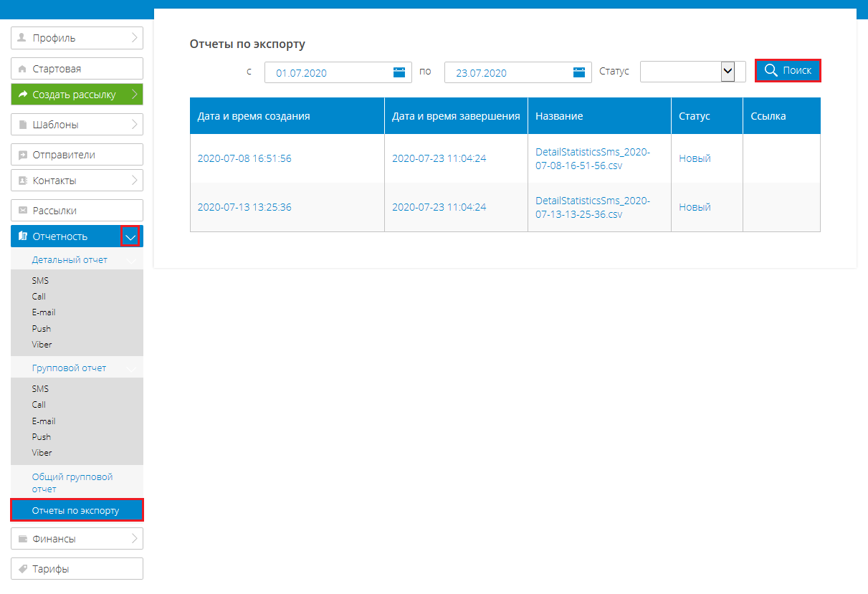Click the Детальный отчет heading
This screenshot has height=594, width=868.
(x=70, y=260)
